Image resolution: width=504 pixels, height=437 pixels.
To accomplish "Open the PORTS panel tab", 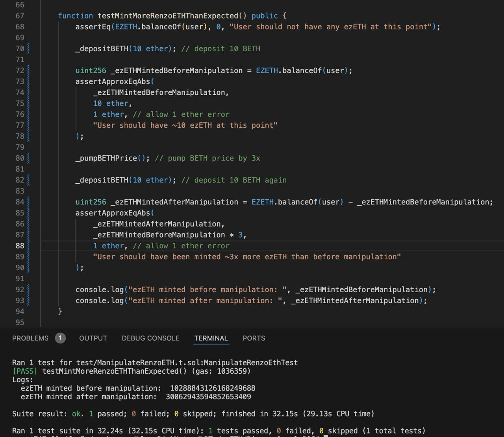I will 254,338.
